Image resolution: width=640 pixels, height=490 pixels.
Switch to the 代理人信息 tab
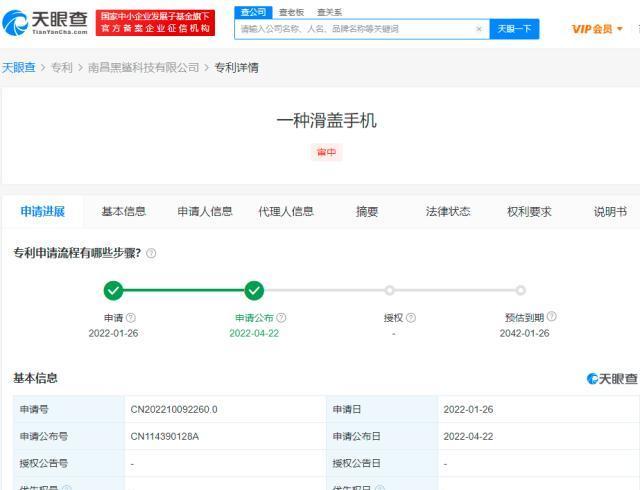point(286,212)
